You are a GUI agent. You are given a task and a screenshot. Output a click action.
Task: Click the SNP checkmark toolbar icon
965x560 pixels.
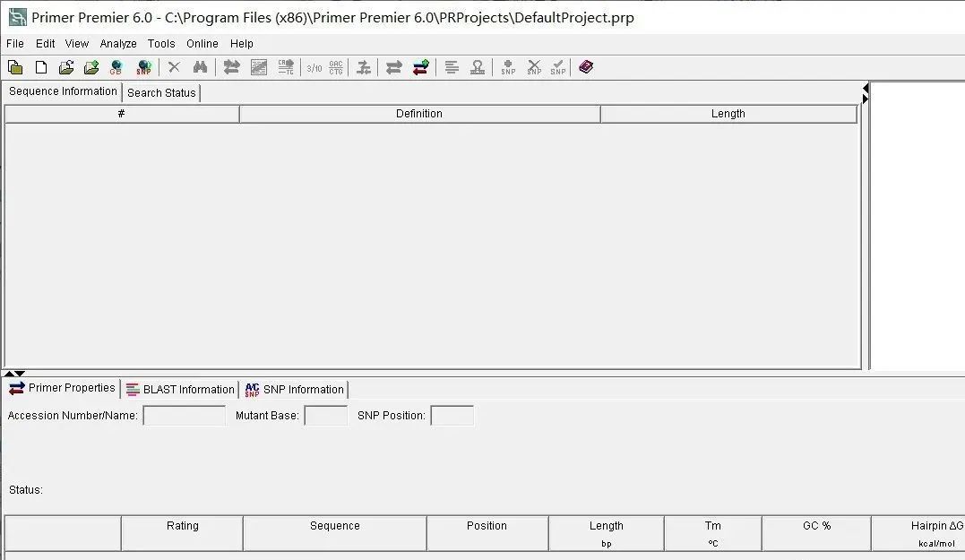pyautogui.click(x=558, y=67)
